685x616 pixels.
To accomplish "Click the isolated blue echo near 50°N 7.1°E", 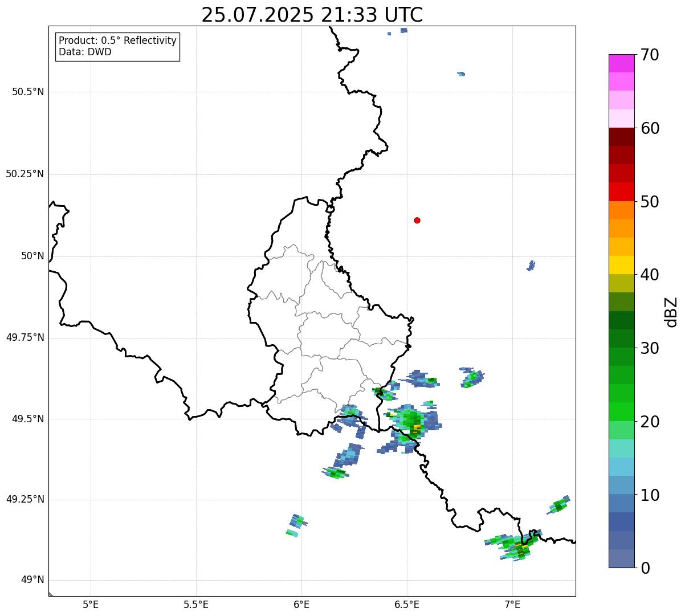I will 531,266.
